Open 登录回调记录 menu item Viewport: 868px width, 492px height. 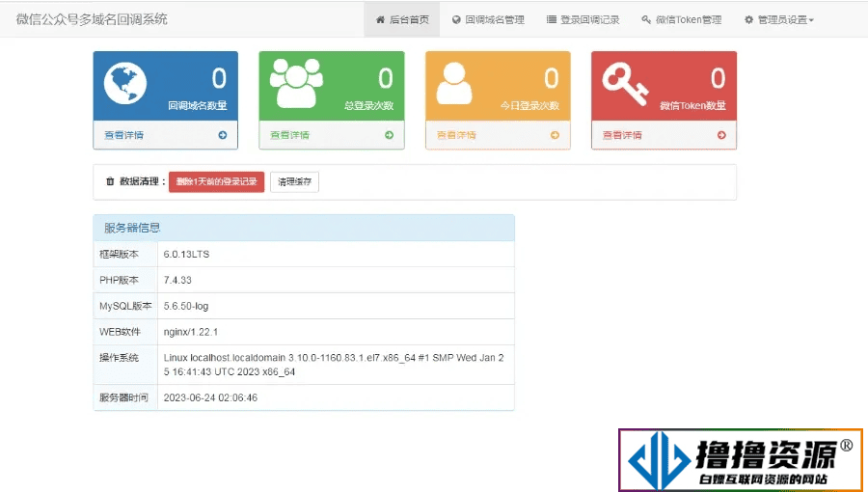(583, 19)
